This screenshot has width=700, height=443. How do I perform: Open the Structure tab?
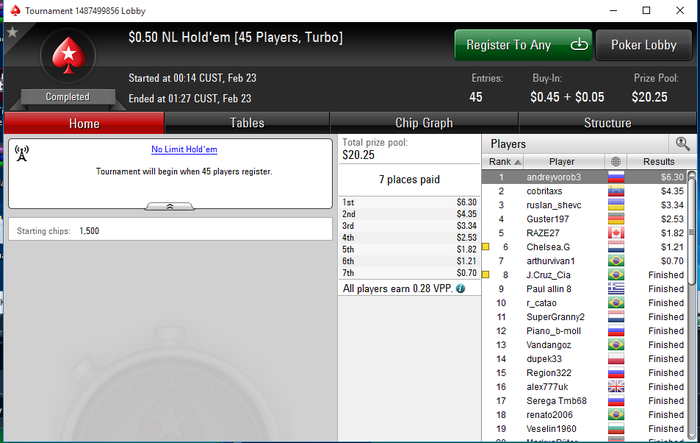[x=607, y=123]
